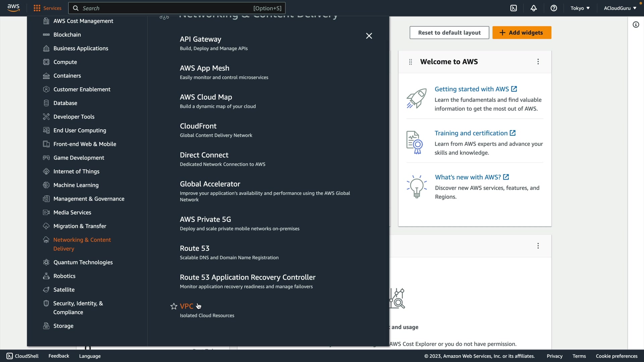Viewport: 644px width, 362px height.
Task: Expand the Tokyo region dropdown
Action: pos(580,8)
